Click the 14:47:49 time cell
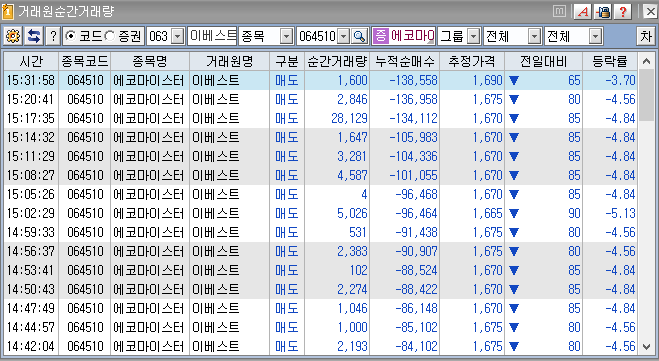 pos(31,308)
